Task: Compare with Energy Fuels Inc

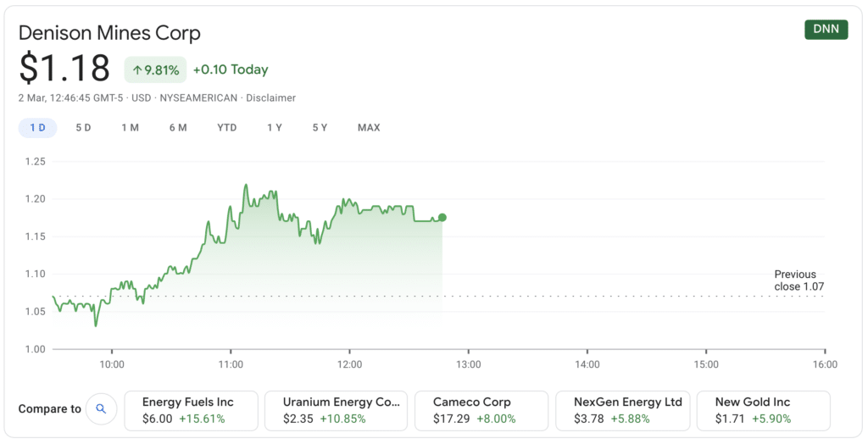Action: [191, 411]
